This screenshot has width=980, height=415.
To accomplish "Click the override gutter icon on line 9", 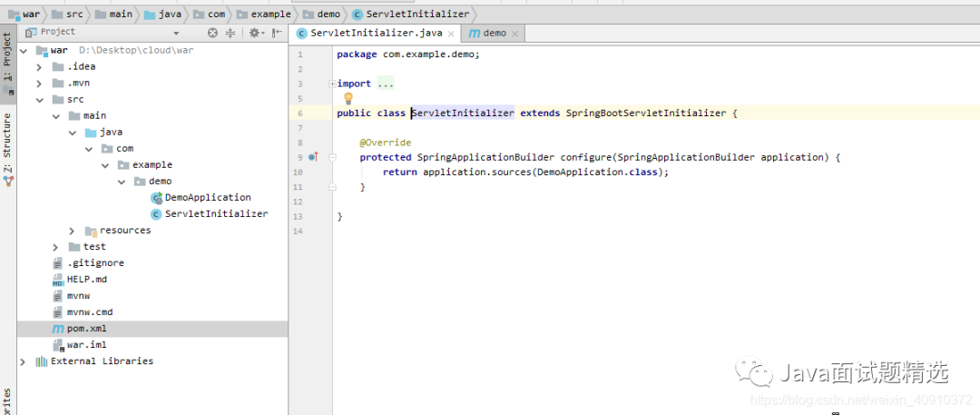I will (x=313, y=157).
